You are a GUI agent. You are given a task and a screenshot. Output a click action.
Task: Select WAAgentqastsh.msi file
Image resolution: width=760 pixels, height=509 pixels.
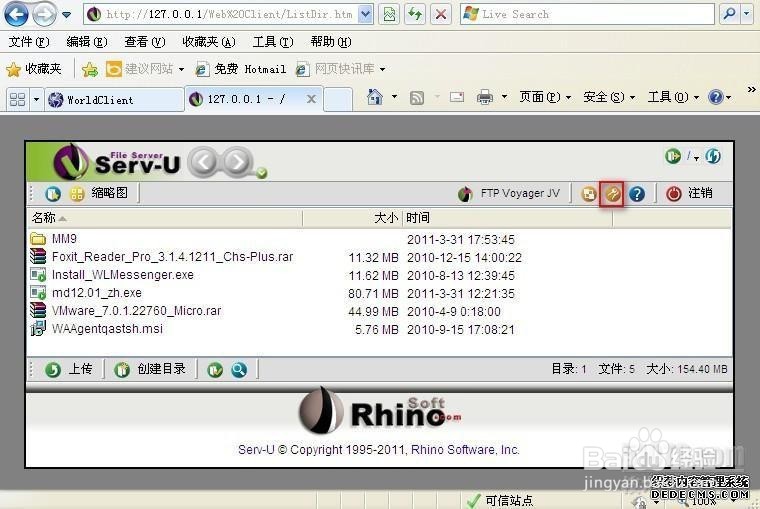(x=107, y=329)
